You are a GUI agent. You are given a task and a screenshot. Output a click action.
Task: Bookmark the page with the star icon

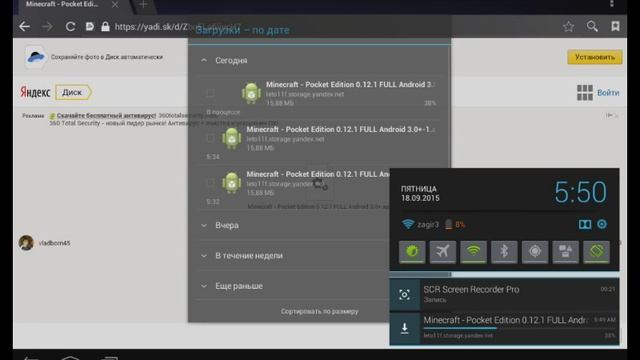[x=569, y=27]
